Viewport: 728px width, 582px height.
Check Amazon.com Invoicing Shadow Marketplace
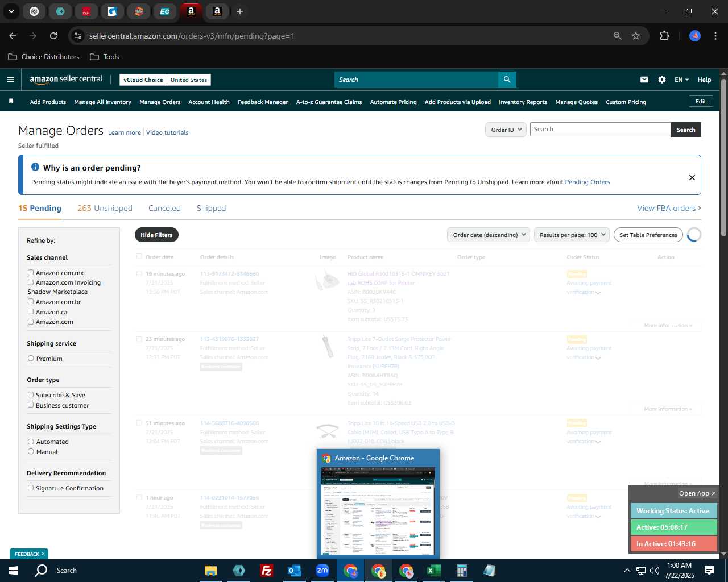point(31,282)
